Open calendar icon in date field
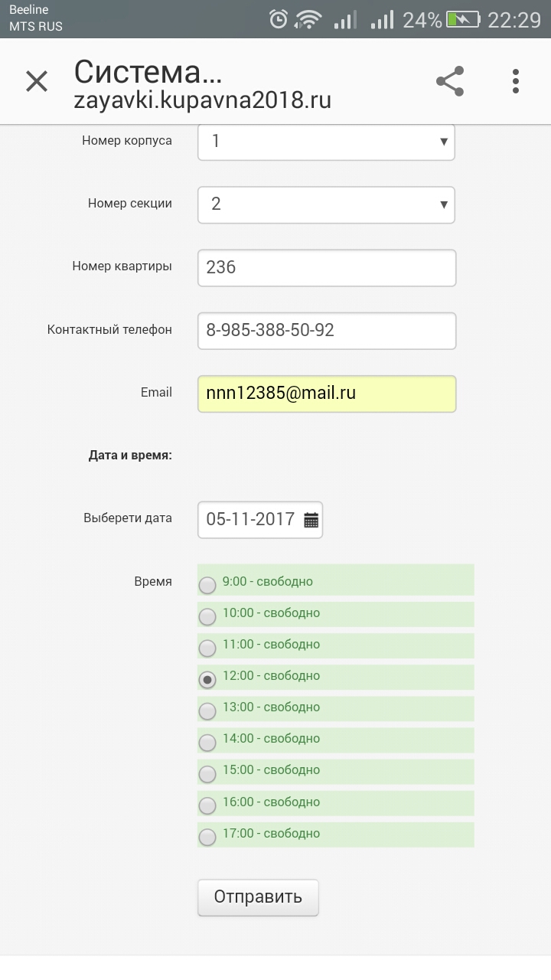Image resolution: width=551 pixels, height=980 pixels. (x=311, y=520)
